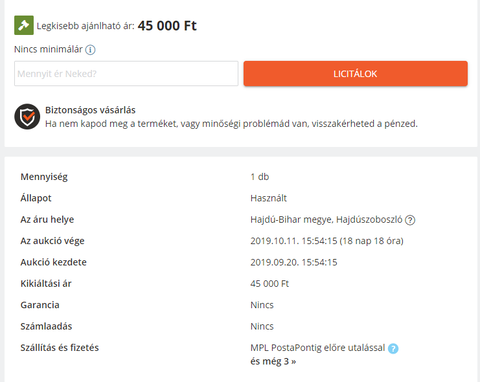Click the Szállítás és fizetés label
The image size is (480, 382).
coord(60,348)
